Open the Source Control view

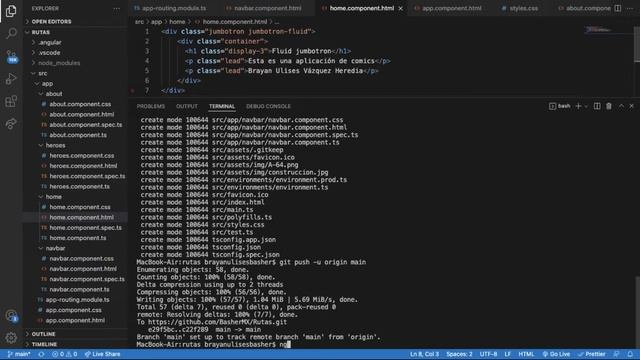point(11,56)
